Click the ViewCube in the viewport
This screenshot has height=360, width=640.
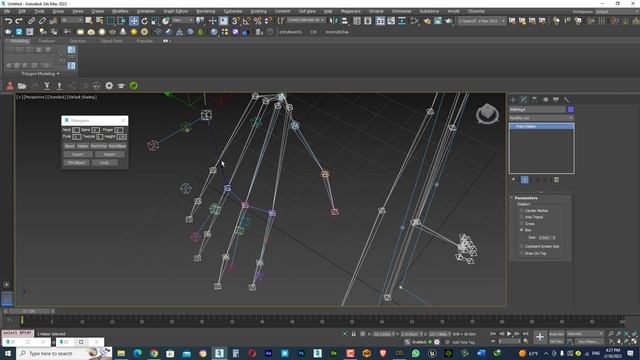click(487, 113)
